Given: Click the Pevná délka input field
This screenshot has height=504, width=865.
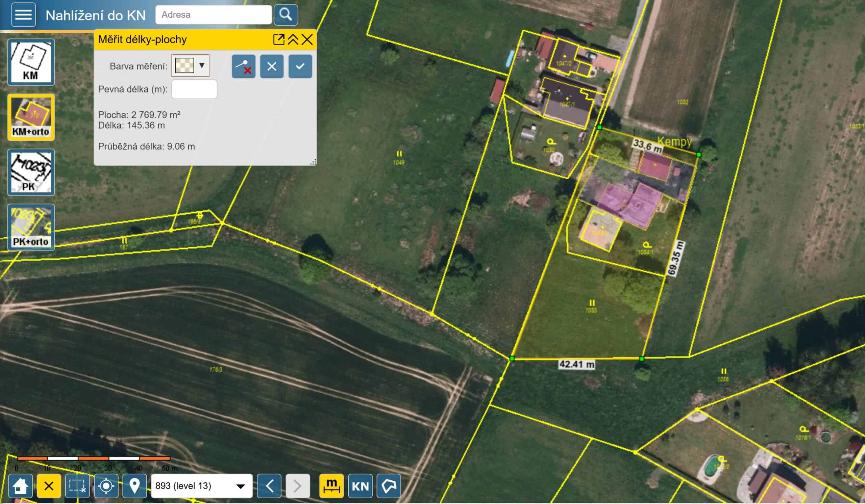Looking at the screenshot, I should point(194,89).
